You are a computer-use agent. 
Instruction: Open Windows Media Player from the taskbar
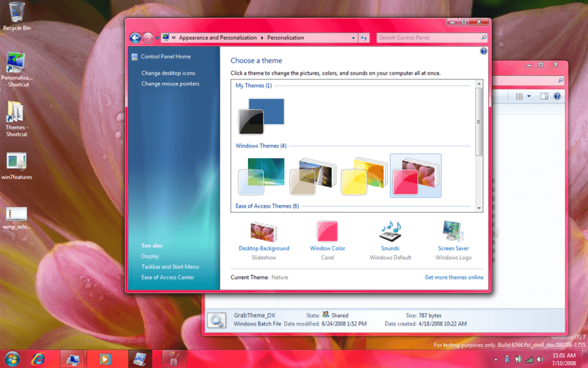tap(106, 358)
